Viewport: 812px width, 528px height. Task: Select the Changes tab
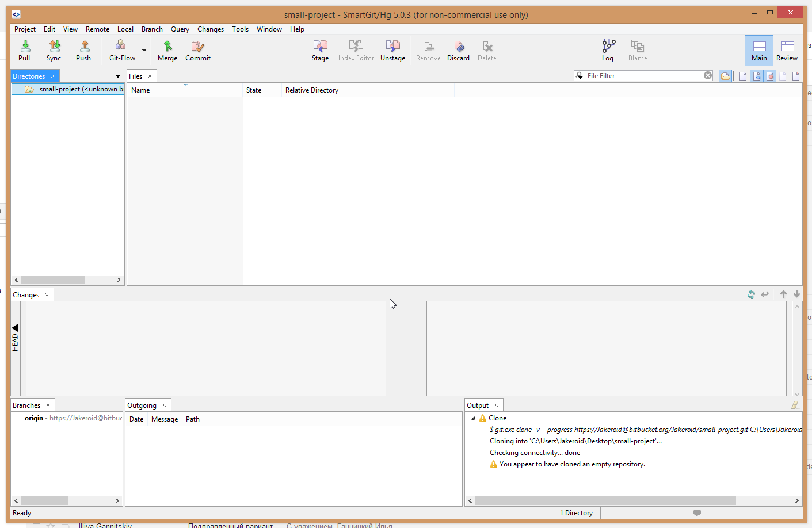click(x=26, y=295)
